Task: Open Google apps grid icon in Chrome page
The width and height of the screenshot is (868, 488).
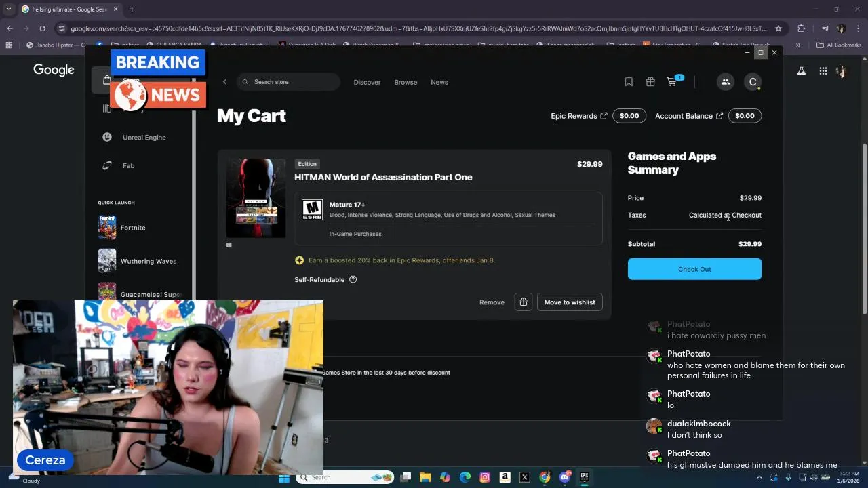Action: 823,70
